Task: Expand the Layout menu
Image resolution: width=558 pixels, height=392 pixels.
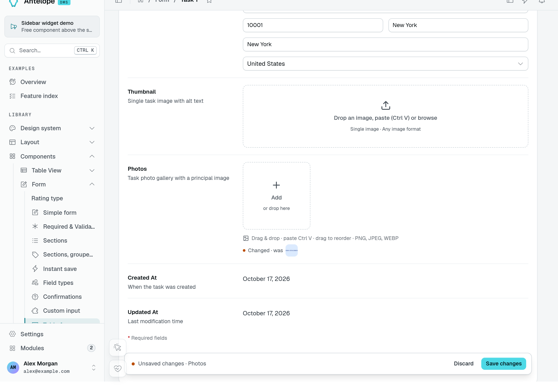Action: (x=52, y=142)
